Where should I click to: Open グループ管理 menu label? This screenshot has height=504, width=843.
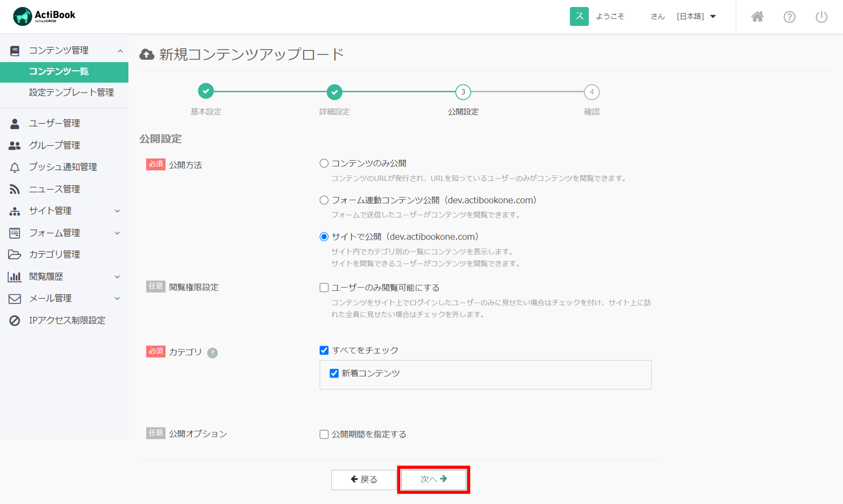(x=54, y=145)
